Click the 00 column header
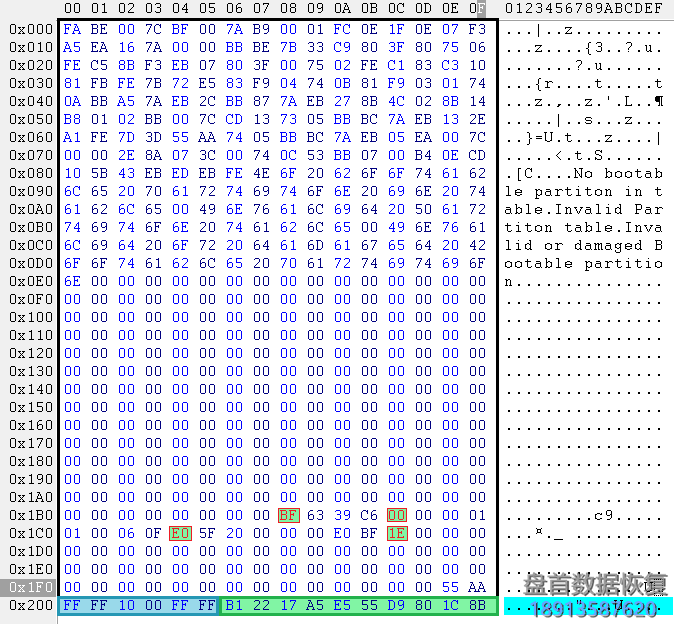 tap(72, 9)
